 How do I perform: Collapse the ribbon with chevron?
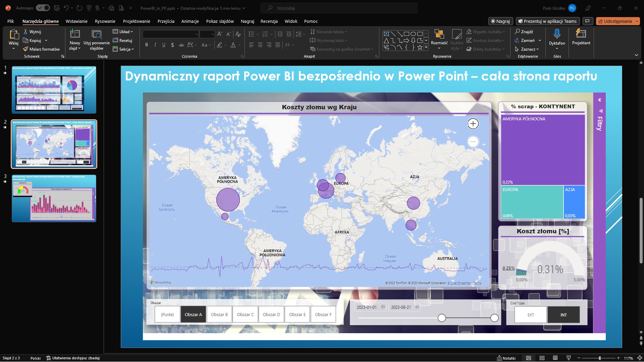click(x=636, y=55)
